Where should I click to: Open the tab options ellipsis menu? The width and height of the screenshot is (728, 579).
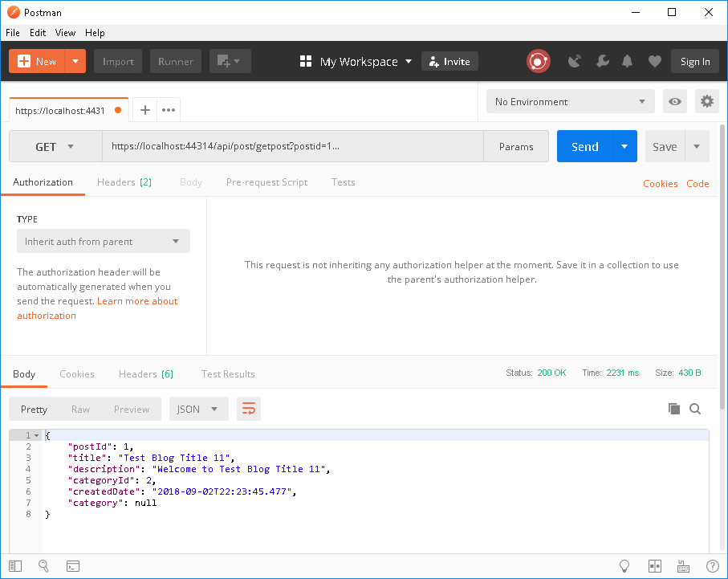point(169,110)
